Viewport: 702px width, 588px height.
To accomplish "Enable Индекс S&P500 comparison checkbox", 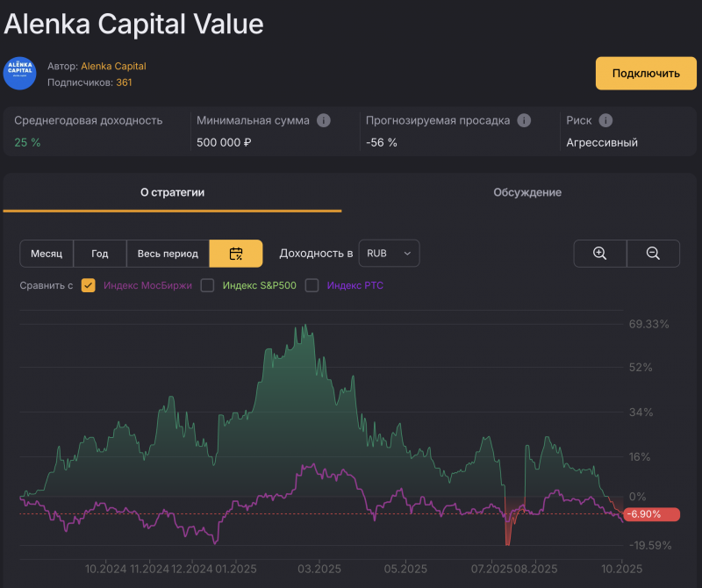I will tap(208, 285).
